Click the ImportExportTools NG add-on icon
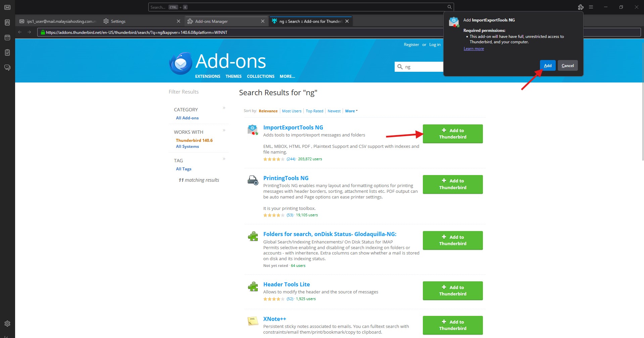Image resolution: width=644 pixels, height=338 pixels. [252, 130]
